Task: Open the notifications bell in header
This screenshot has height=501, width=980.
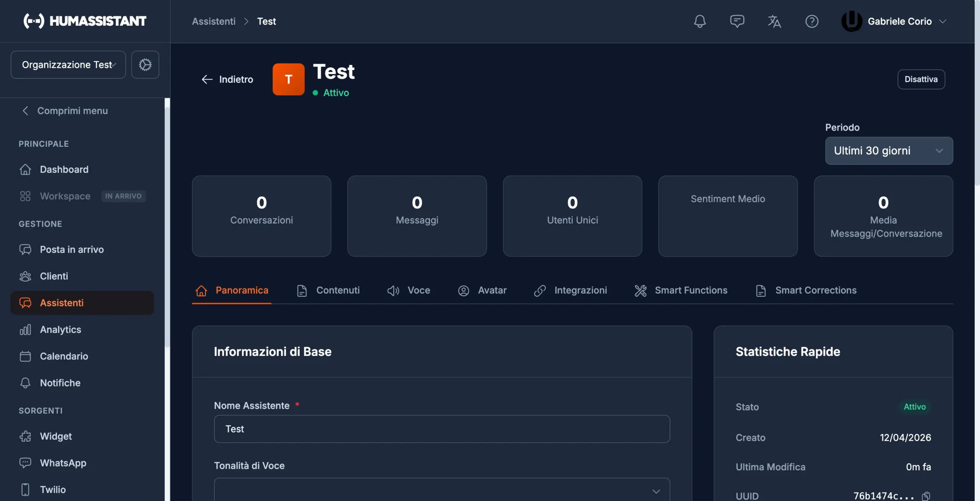Action: pos(699,21)
